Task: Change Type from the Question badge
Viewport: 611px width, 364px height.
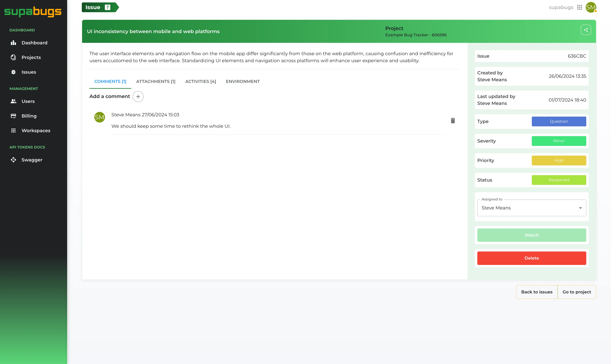Action: pos(559,121)
